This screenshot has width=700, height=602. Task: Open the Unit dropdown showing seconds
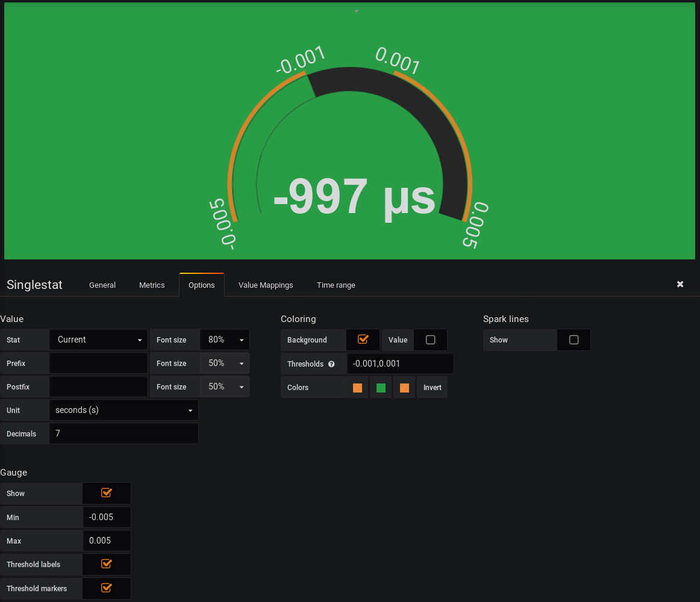(x=123, y=410)
